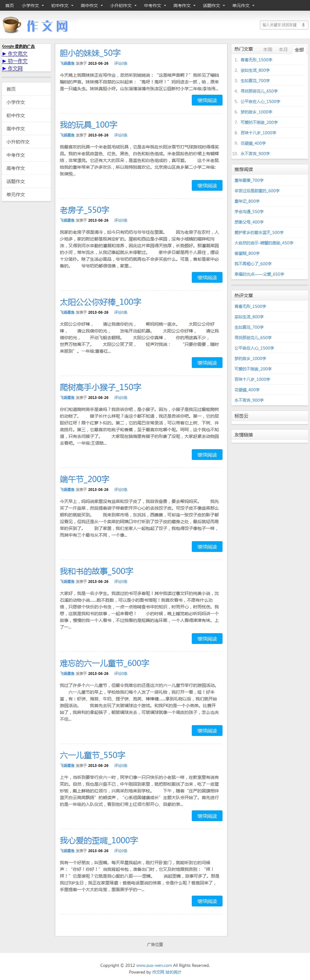Image resolution: width=310 pixels, height=980 pixels.
Task: Open 小升初作文 in the left sidebar
Action: pos(18,142)
